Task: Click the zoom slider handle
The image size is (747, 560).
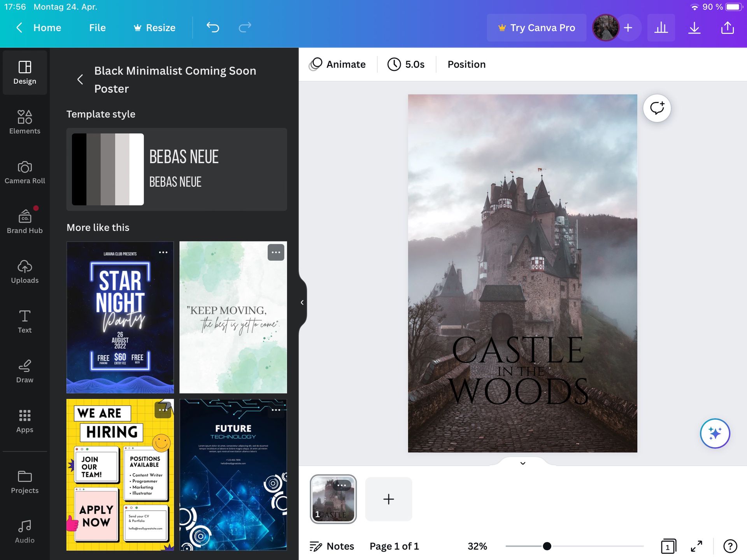Action: click(x=547, y=546)
